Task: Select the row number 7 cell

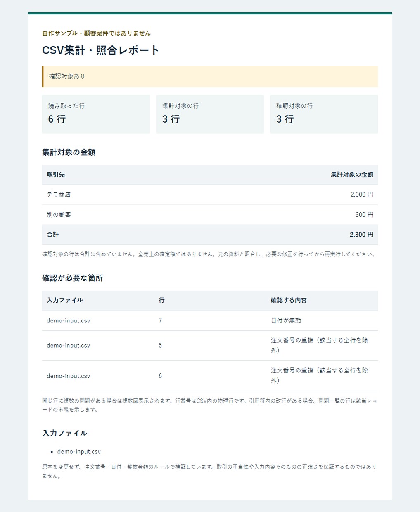Action: pos(160,320)
